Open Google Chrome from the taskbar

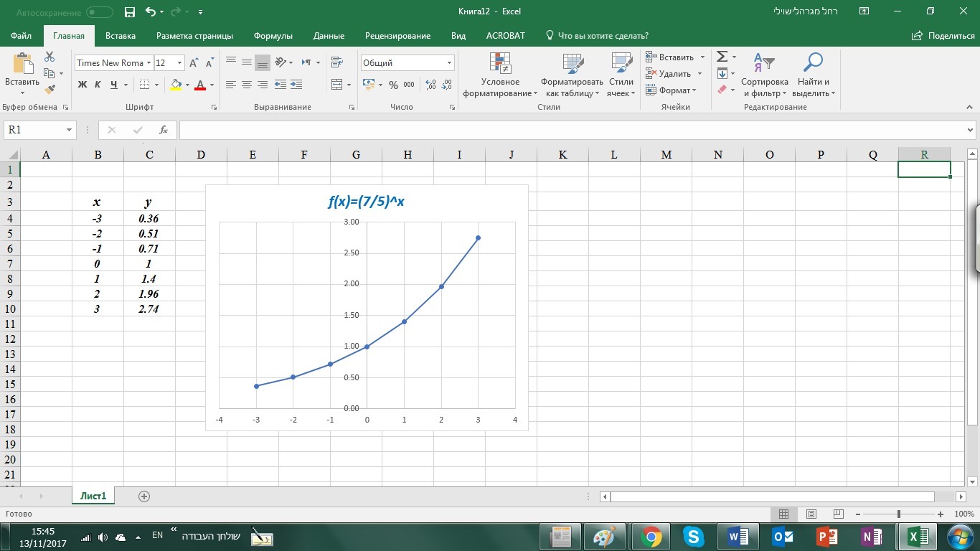point(651,536)
